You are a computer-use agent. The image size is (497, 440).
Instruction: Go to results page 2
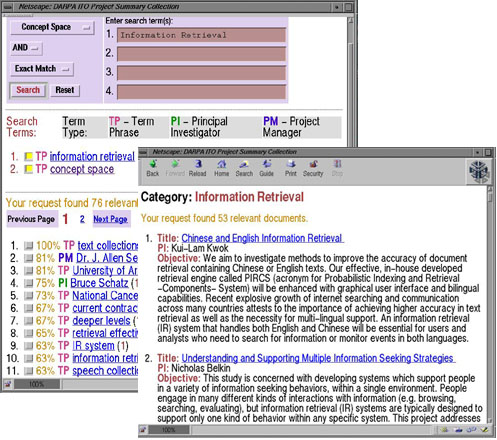pos(82,219)
